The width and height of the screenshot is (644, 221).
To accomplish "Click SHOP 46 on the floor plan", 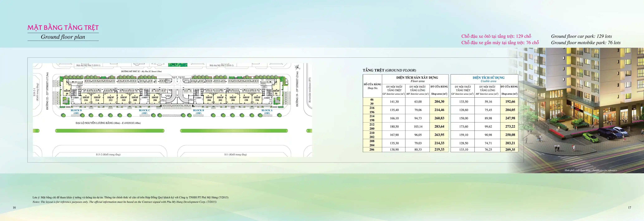I will tap(67, 92).
